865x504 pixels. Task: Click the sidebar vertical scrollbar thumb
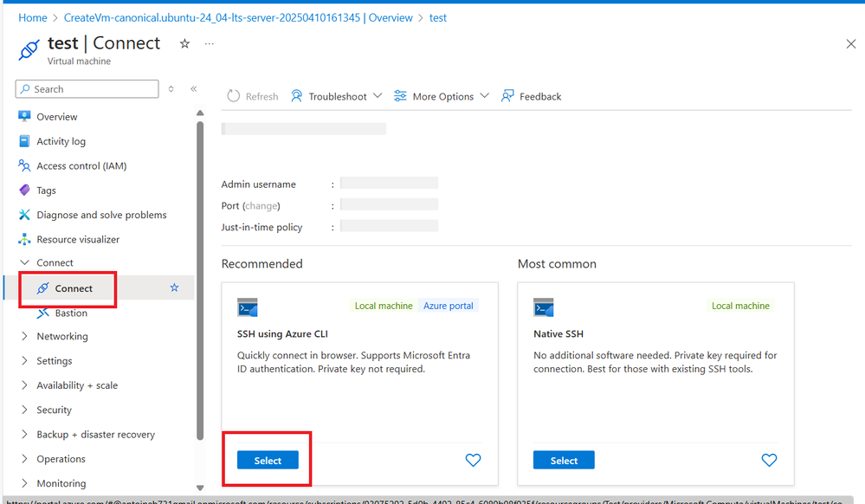pyautogui.click(x=200, y=281)
